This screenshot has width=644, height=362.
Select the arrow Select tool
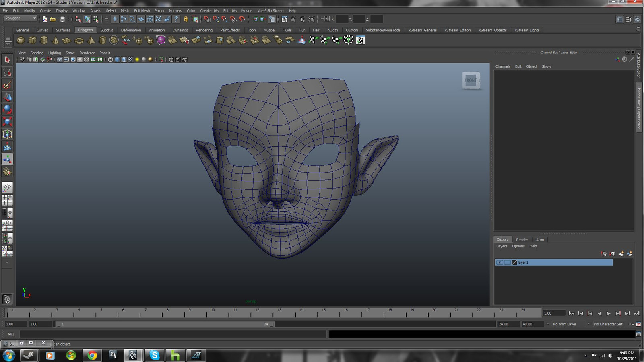pyautogui.click(x=7, y=60)
